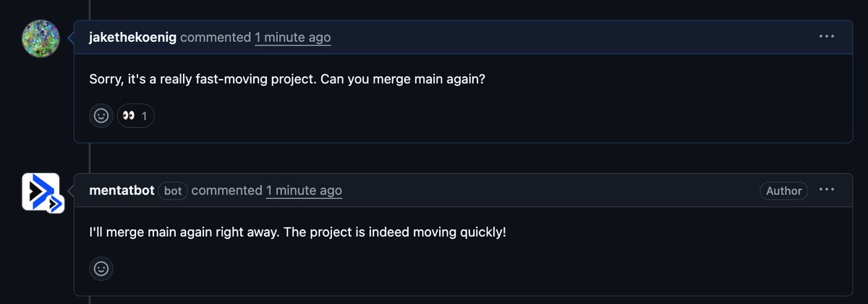Click the eyes emoji count number
The height and width of the screenshot is (304, 868).
pyautogui.click(x=144, y=116)
